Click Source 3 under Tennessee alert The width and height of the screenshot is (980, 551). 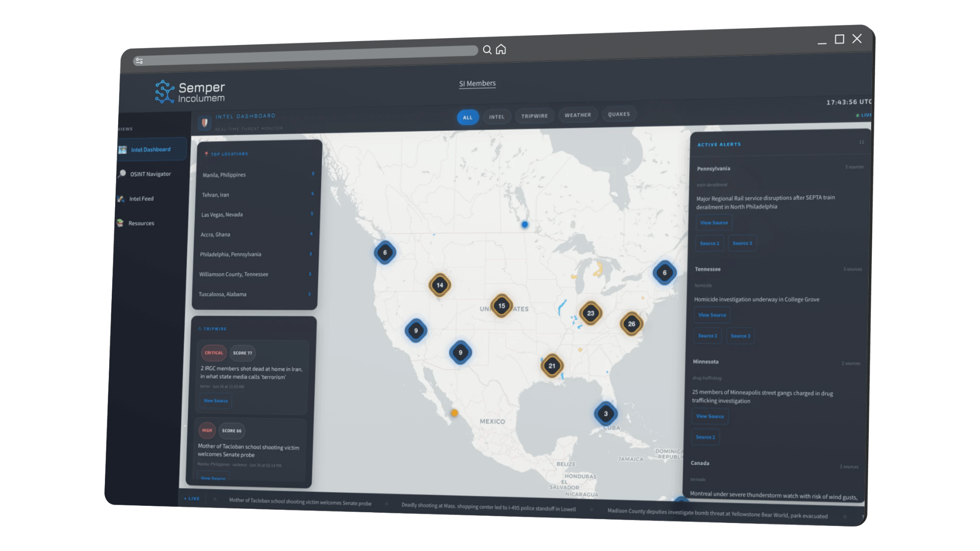pyautogui.click(x=740, y=335)
